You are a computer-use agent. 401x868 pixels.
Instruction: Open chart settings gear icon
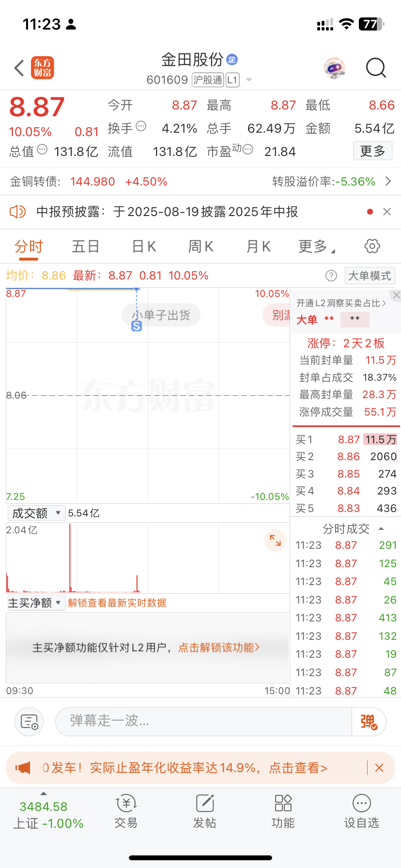coord(372,246)
